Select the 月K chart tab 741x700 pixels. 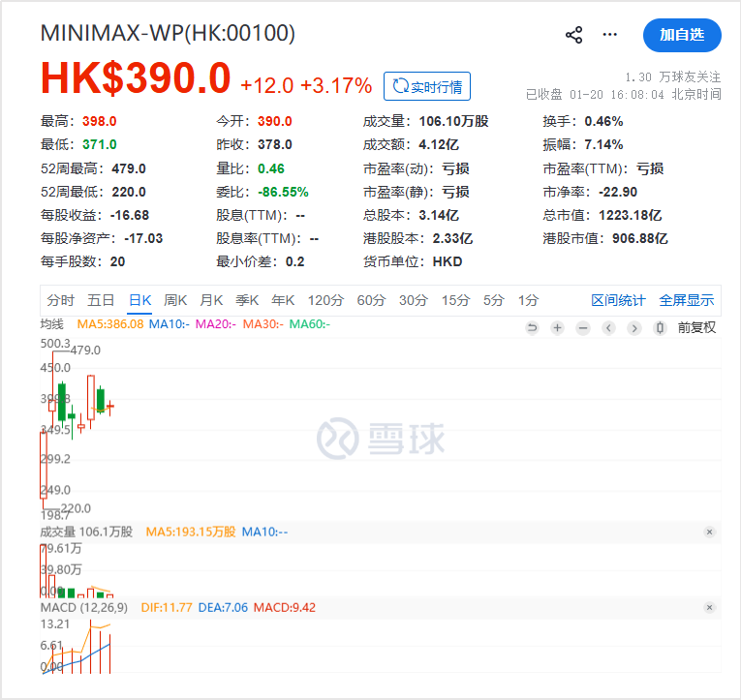tap(211, 300)
